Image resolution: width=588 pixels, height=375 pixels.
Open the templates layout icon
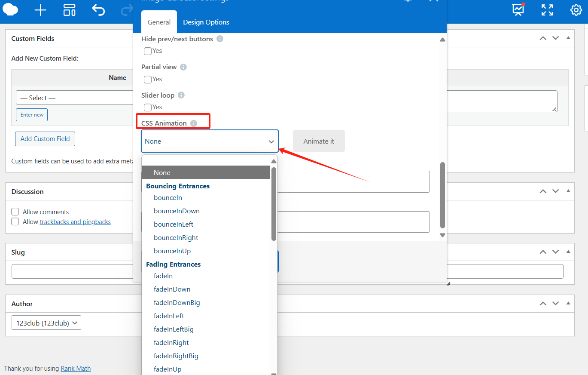pos(70,10)
